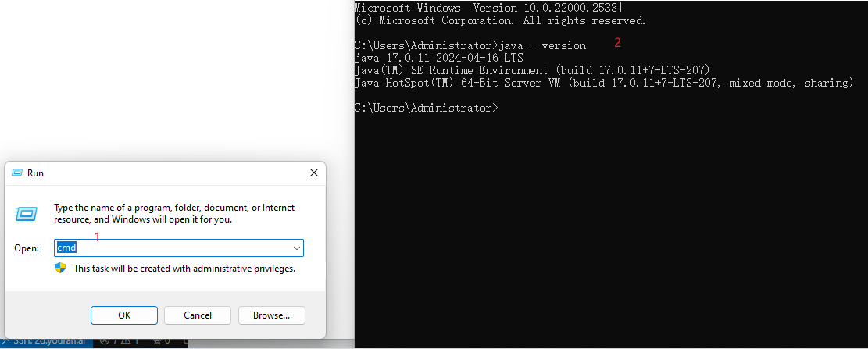Image resolution: width=868 pixels, height=349 pixels.
Task: Expand the Open command history dropdown
Action: (296, 248)
